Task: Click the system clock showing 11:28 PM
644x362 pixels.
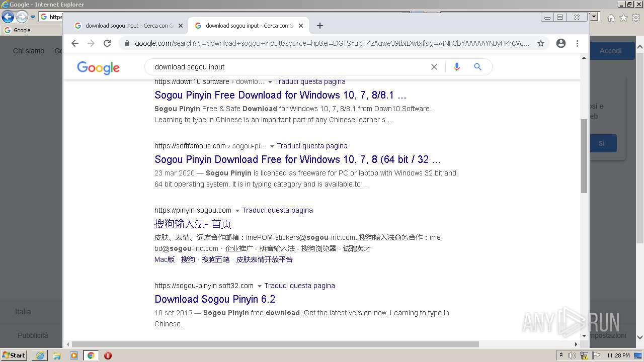Action: [618, 355]
